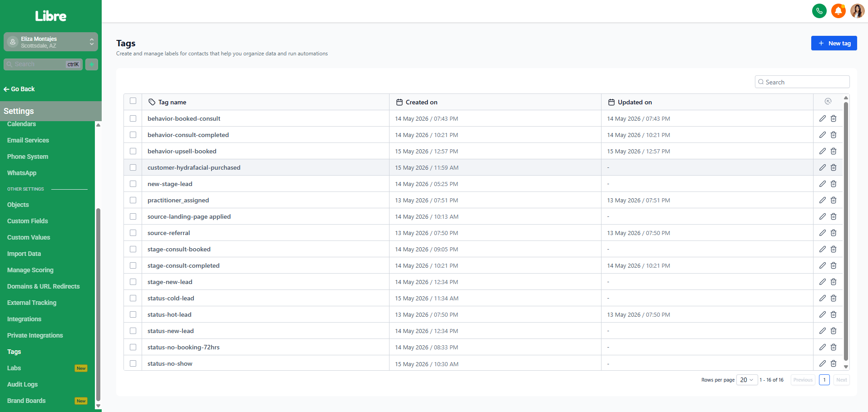Edit the status-cold-lead tag
This screenshot has height=412, width=868.
823,298
